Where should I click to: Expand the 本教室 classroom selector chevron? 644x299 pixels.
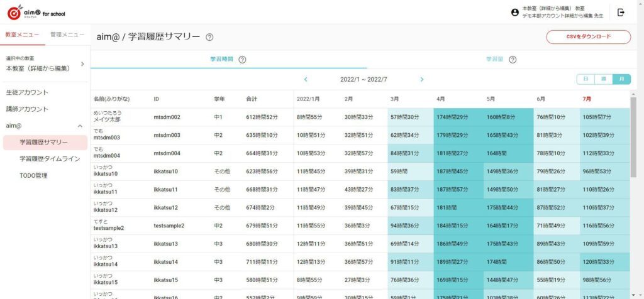[82, 63]
